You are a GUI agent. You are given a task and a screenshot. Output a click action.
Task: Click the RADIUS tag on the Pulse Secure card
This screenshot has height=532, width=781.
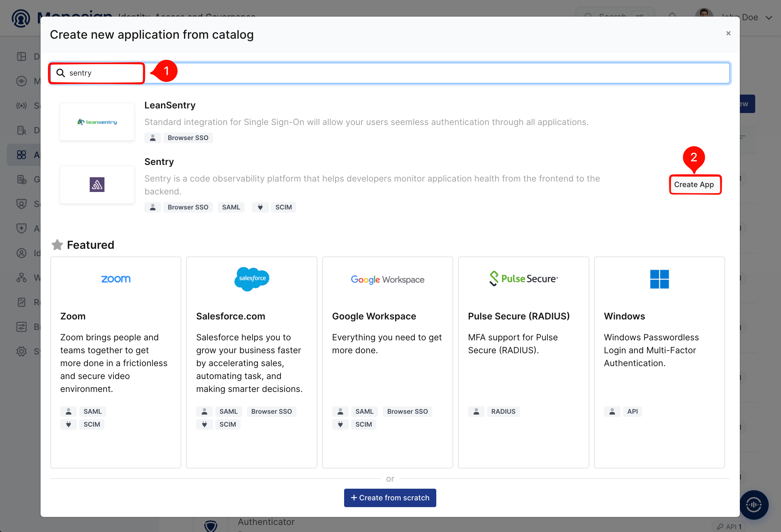tap(503, 411)
